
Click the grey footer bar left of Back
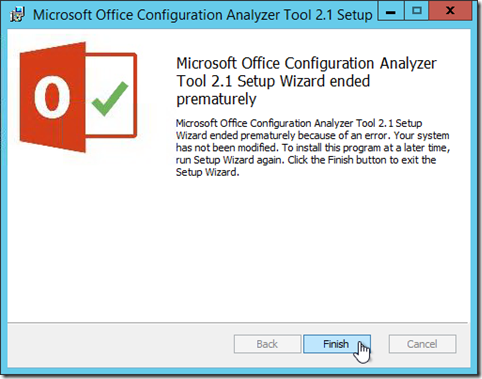(x=120, y=344)
